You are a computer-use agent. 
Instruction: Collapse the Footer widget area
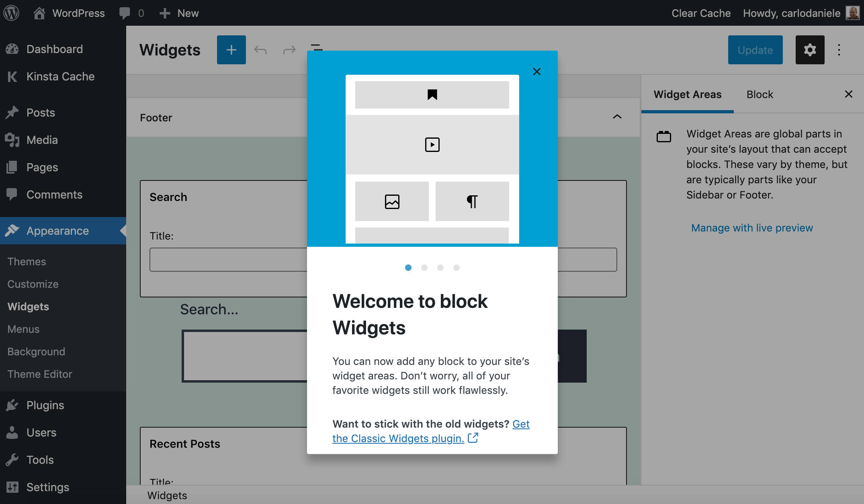coord(617,117)
